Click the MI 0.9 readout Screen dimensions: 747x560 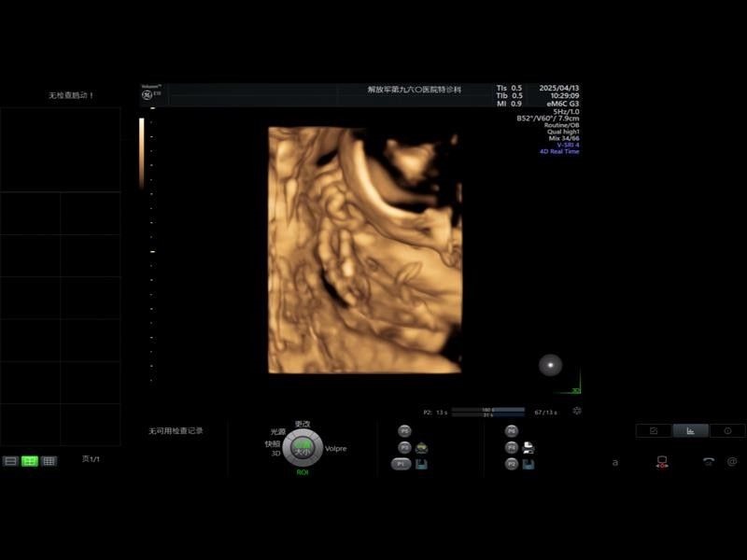509,104
